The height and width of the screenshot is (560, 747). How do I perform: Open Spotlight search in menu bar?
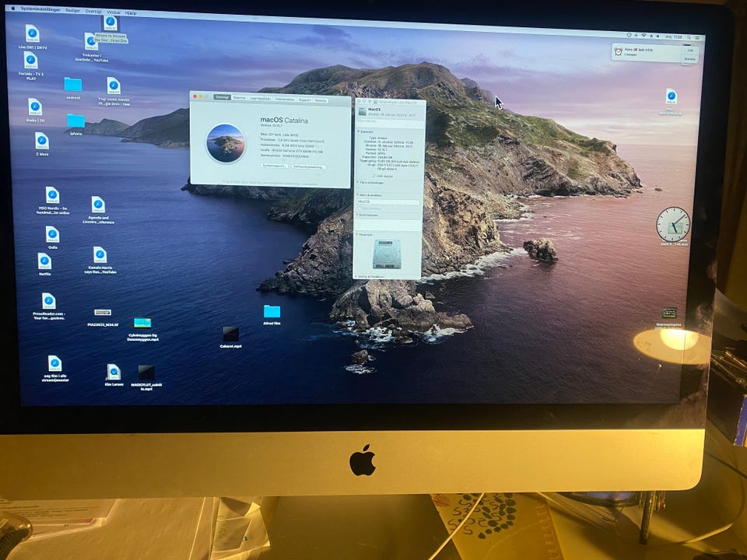pos(689,37)
